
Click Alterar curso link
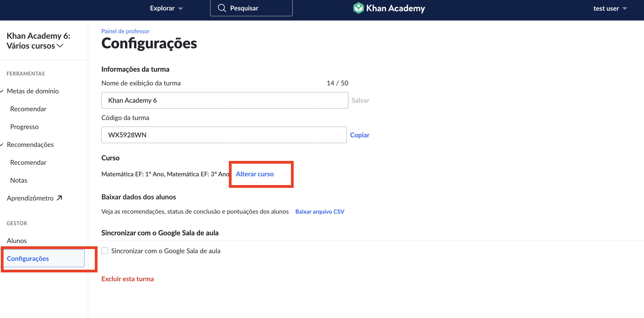tap(255, 174)
